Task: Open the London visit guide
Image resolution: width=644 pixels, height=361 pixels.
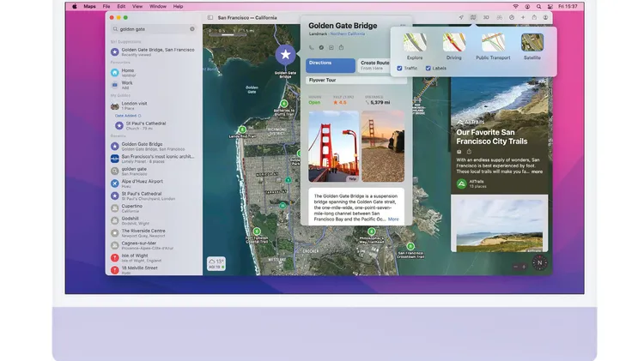Action: [x=153, y=105]
